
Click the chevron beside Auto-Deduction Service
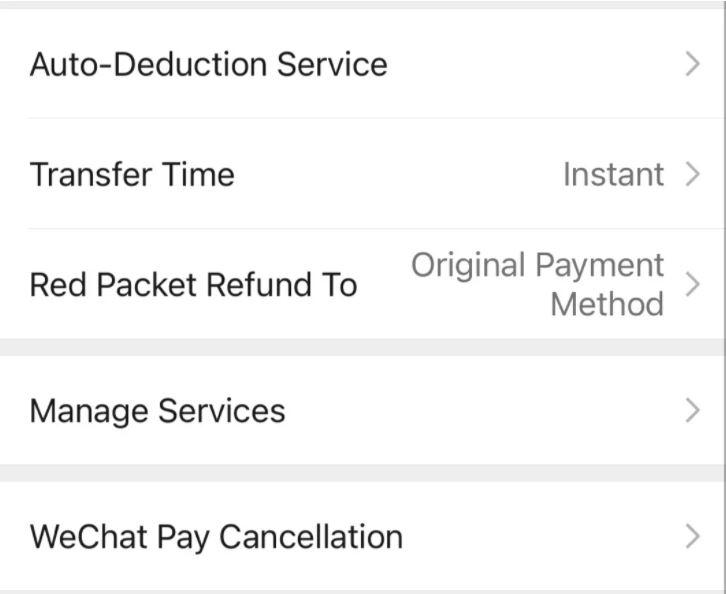click(693, 65)
